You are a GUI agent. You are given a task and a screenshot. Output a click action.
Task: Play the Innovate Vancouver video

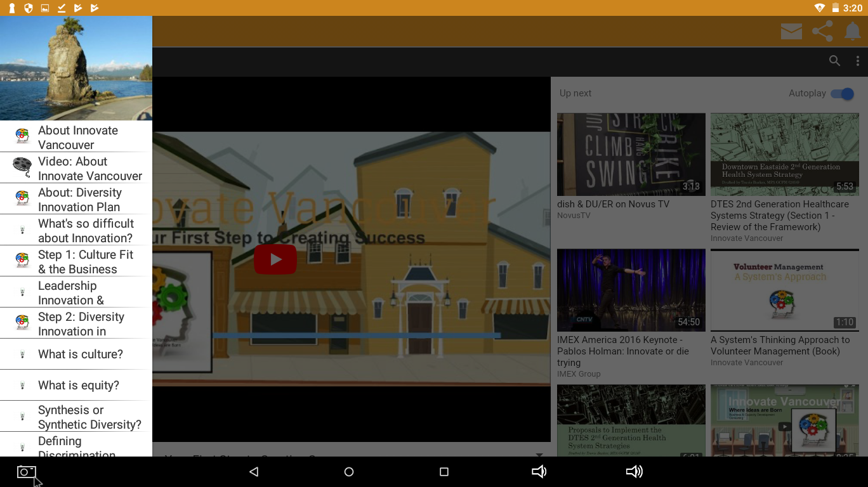[x=275, y=259]
